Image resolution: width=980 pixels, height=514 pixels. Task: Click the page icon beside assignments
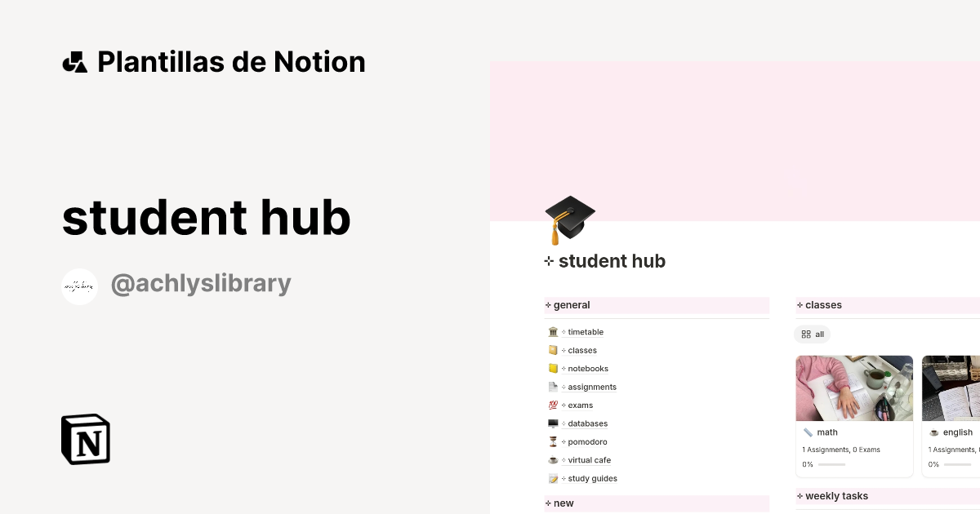pos(554,387)
